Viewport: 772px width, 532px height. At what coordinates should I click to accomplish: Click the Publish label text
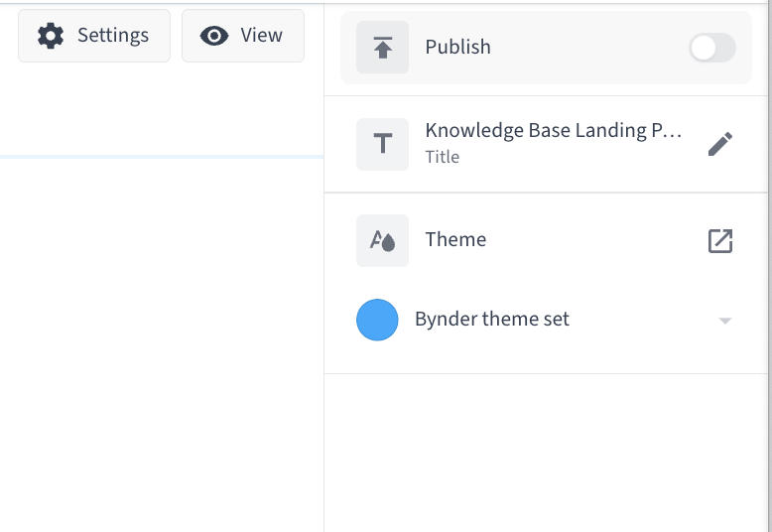[457, 47]
